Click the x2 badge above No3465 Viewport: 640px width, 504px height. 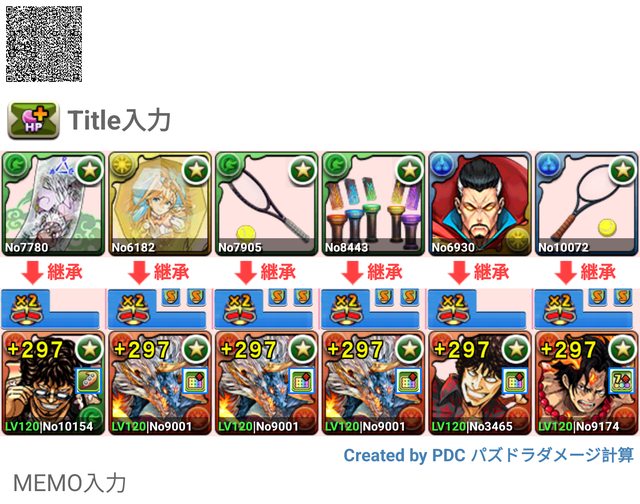click(x=452, y=309)
